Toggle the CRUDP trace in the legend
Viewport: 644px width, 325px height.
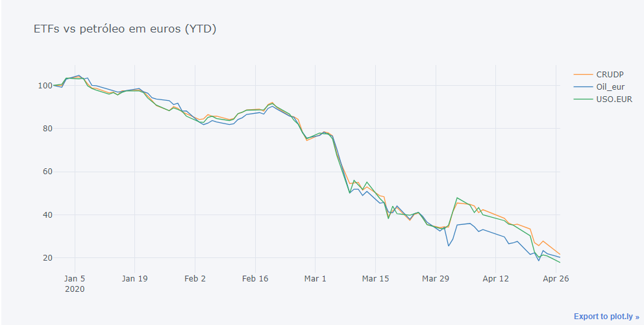pyautogui.click(x=610, y=73)
